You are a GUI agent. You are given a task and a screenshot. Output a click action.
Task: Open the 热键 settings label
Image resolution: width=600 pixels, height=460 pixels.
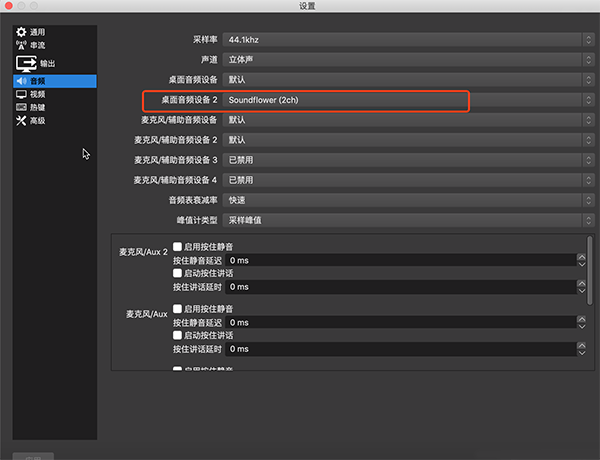tap(38, 107)
